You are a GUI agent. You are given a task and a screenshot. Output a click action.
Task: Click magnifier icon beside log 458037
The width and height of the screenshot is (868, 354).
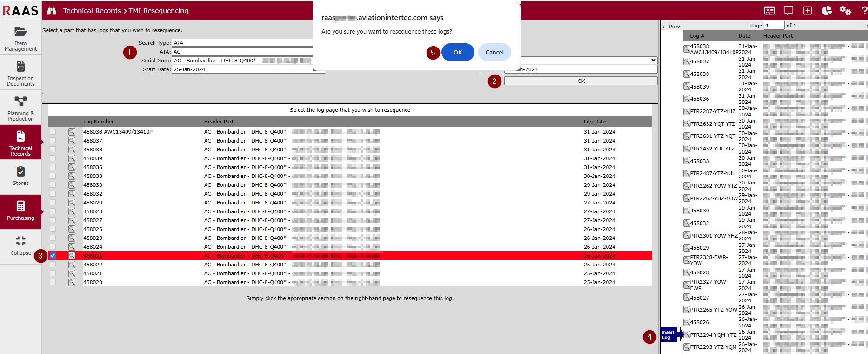pos(72,141)
